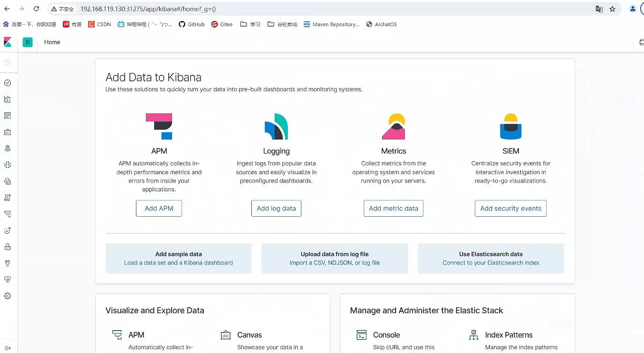The width and height of the screenshot is (644, 353).
Task: Open Add sample data card
Action: point(179,258)
